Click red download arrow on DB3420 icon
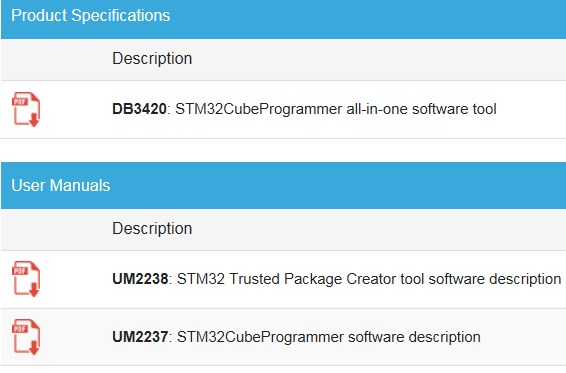Viewport: 566px width, 373px height. 34,120
